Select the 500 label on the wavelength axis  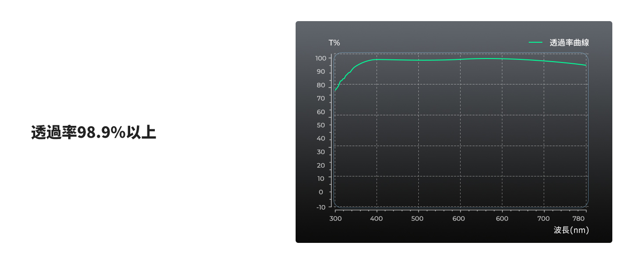418,219
